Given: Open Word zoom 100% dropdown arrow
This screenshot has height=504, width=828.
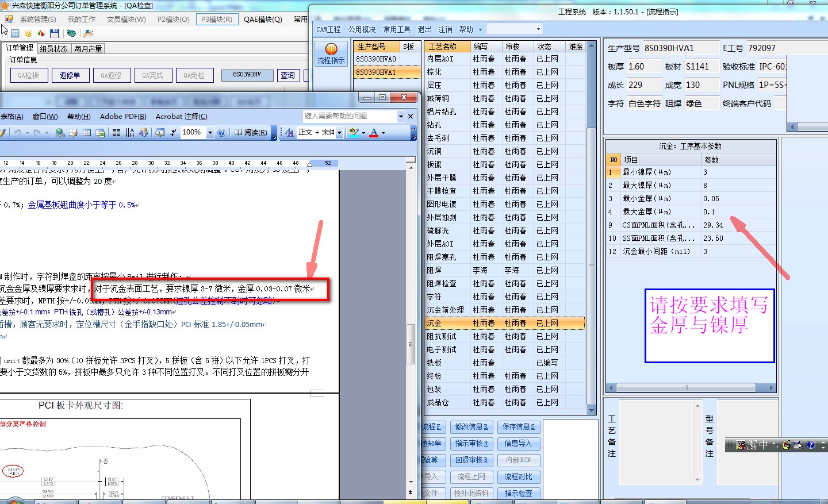Looking at the screenshot, I should pyautogui.click(x=210, y=133).
